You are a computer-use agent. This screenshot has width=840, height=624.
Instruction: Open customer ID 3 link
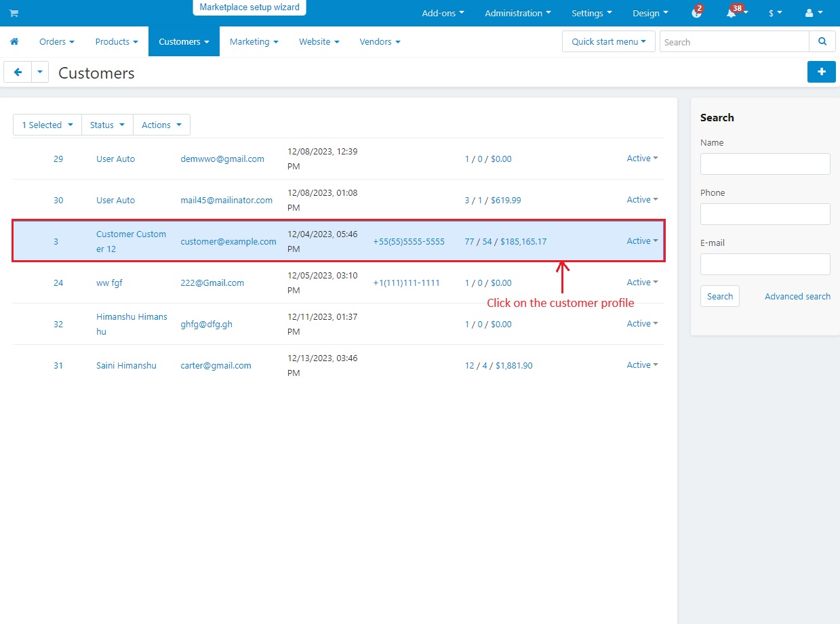[x=56, y=241]
